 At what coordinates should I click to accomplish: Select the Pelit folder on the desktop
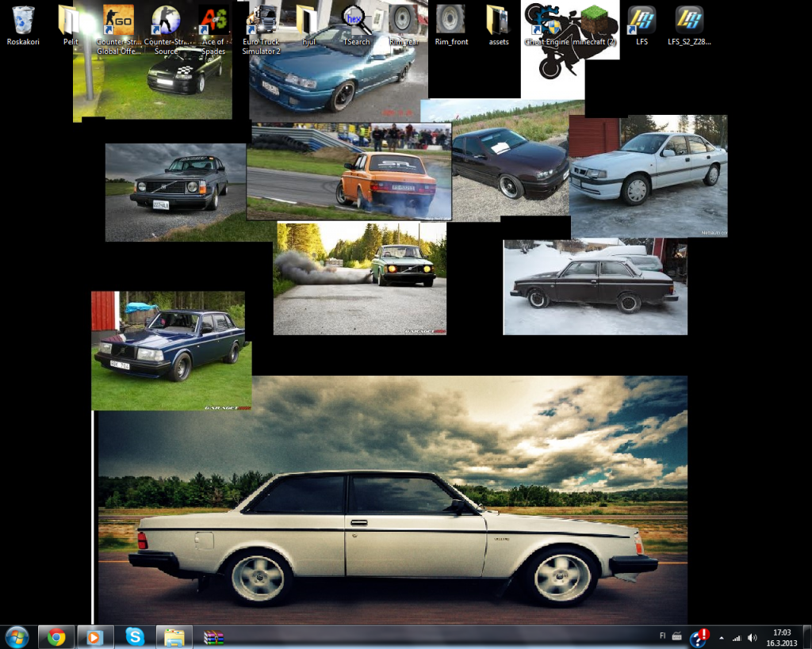click(71, 25)
